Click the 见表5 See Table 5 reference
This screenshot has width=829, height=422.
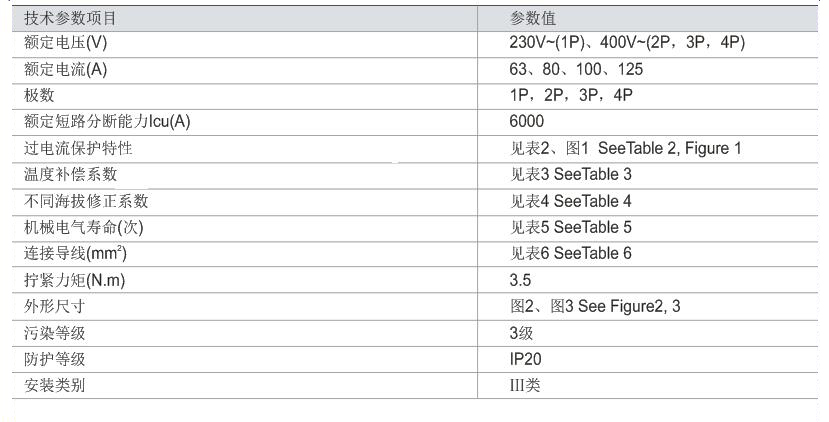click(x=571, y=226)
